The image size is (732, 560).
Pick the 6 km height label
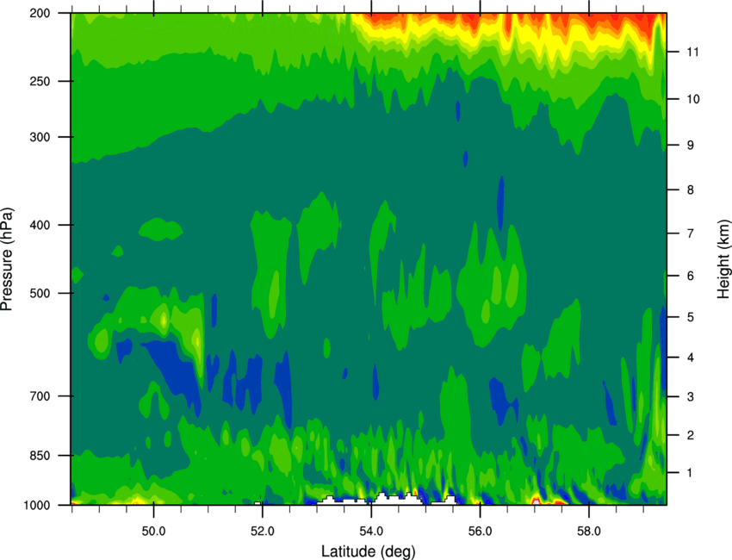click(x=691, y=276)
